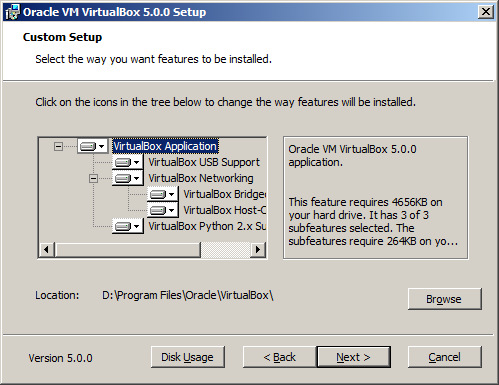
Task: Proceed with the Next button
Action: (x=353, y=357)
